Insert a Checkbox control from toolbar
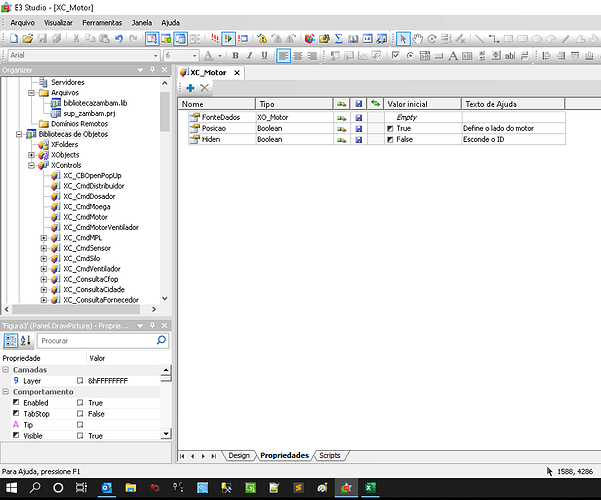This screenshot has height=500, width=601. (396, 56)
